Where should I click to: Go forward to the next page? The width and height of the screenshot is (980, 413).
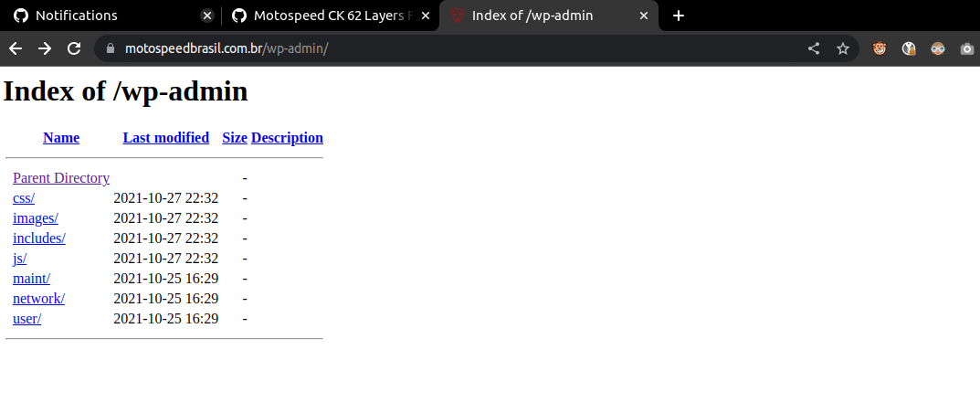(45, 48)
